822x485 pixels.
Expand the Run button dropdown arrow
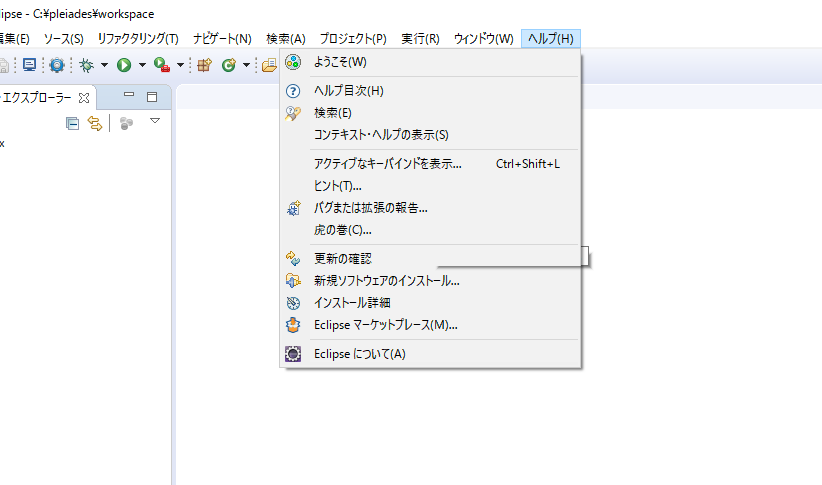click(142, 66)
